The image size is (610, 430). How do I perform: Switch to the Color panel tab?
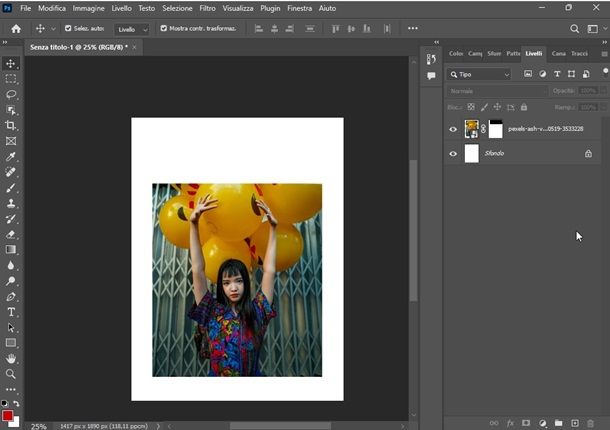(456, 54)
